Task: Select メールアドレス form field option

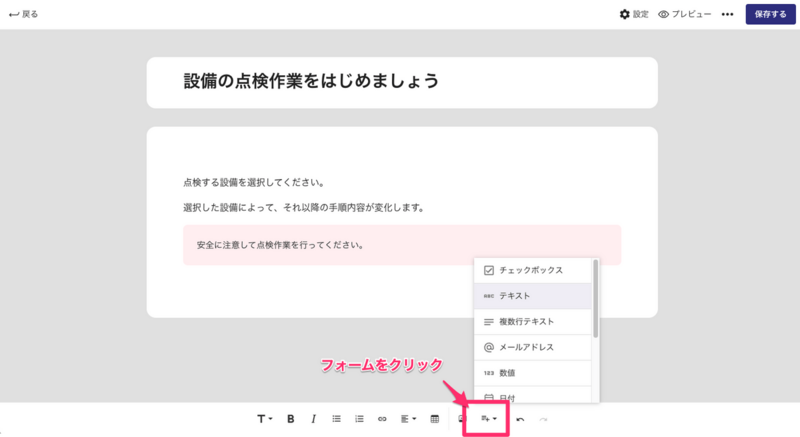Action: coord(533,347)
